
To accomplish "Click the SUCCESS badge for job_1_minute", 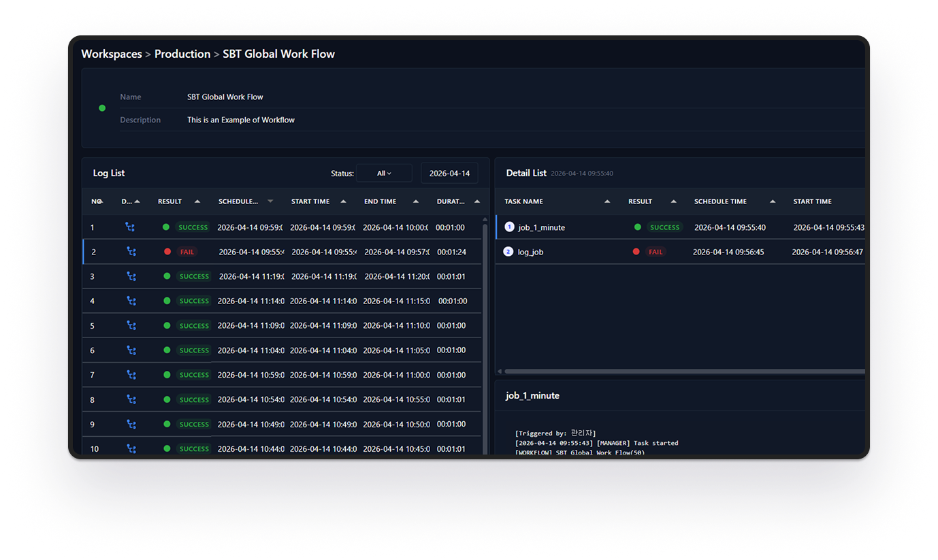I will tap(665, 227).
